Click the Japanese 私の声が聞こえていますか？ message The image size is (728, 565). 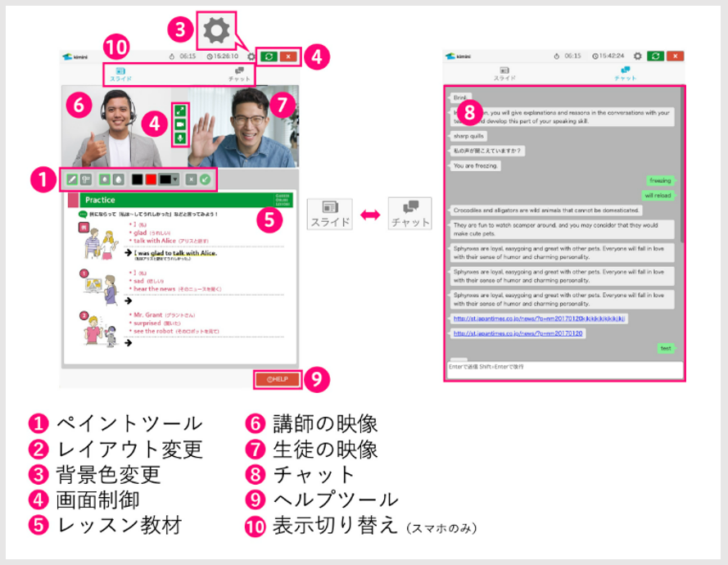pyautogui.click(x=487, y=151)
